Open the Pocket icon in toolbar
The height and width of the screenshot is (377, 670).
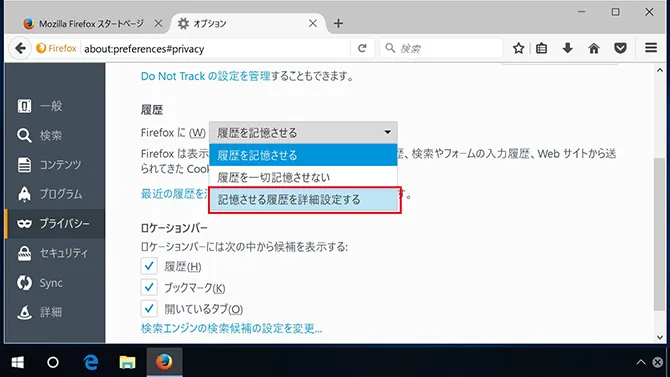pyautogui.click(x=620, y=48)
